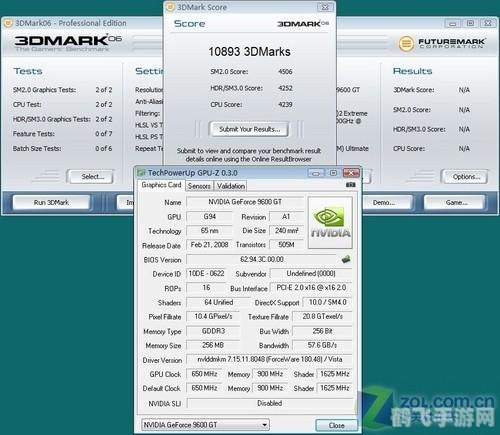Image resolution: width=500 pixels, height=435 pixels.
Task: Minimize the GPU-Z window
Action: pos(315,173)
